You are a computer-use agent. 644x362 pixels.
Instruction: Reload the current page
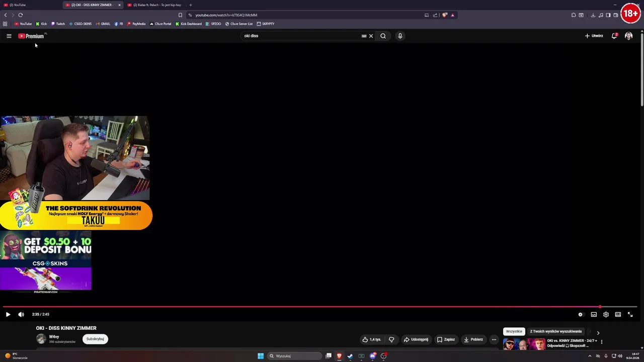click(x=21, y=15)
